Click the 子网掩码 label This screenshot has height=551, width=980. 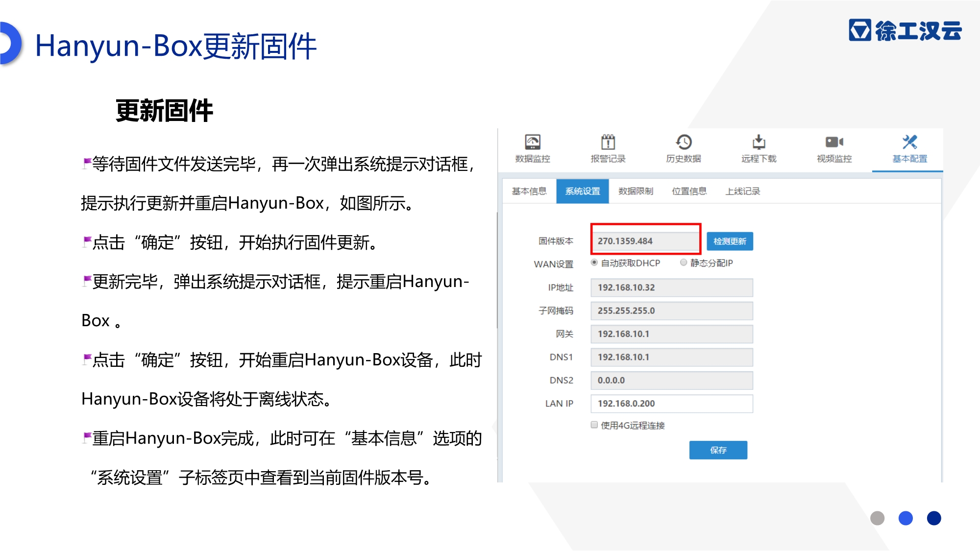556,311
